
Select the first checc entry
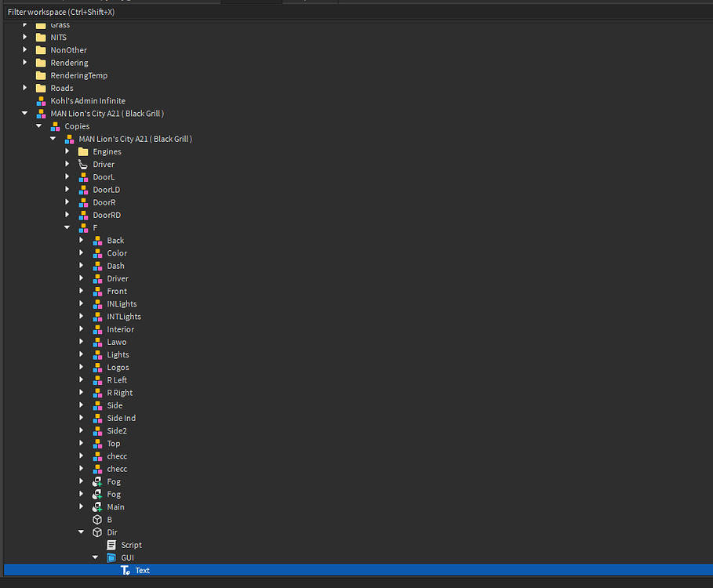pyautogui.click(x=116, y=456)
